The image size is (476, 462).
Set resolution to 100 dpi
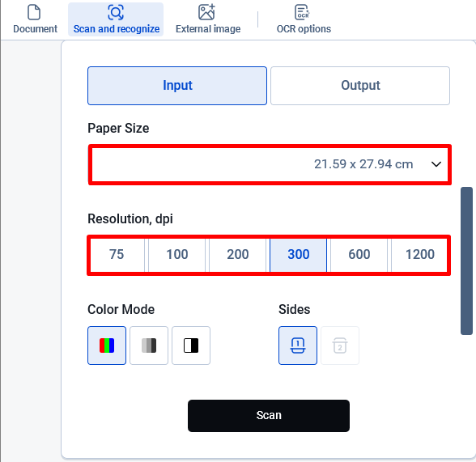point(177,255)
